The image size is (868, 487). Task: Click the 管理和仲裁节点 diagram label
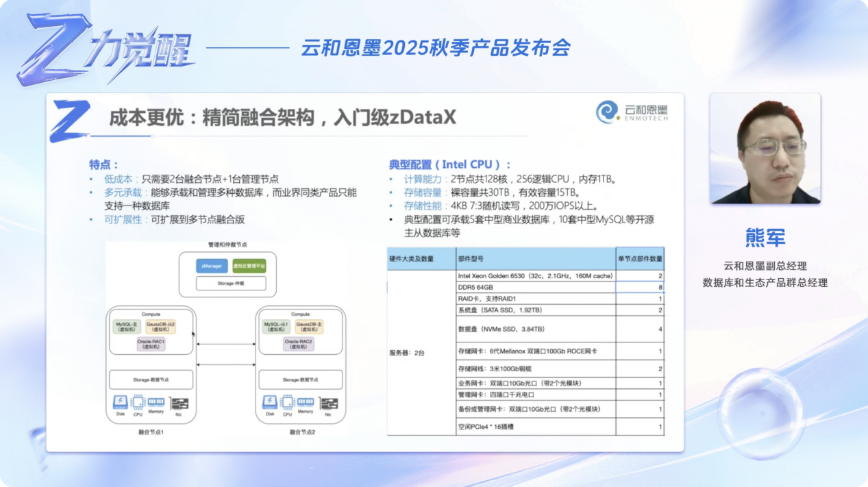click(227, 245)
